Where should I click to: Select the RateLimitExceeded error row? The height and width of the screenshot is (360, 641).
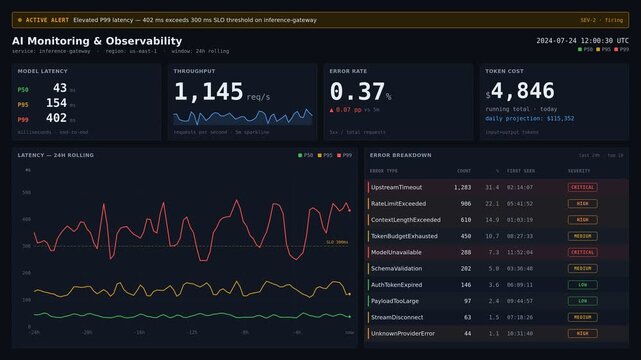coord(496,203)
